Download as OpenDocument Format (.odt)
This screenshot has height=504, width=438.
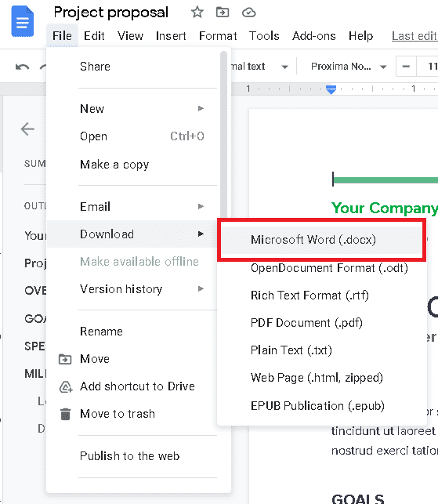coord(322,268)
